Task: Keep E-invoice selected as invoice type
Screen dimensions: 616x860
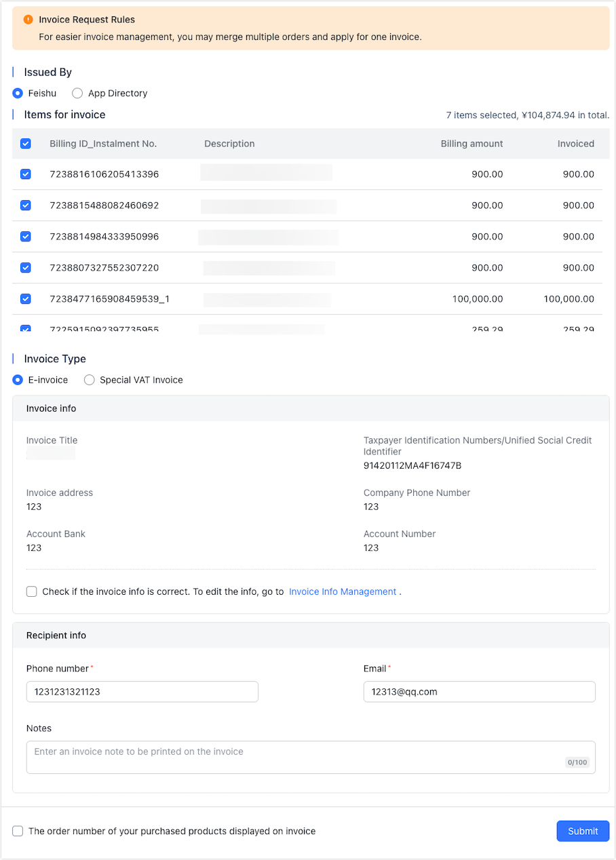Action: pyautogui.click(x=17, y=380)
